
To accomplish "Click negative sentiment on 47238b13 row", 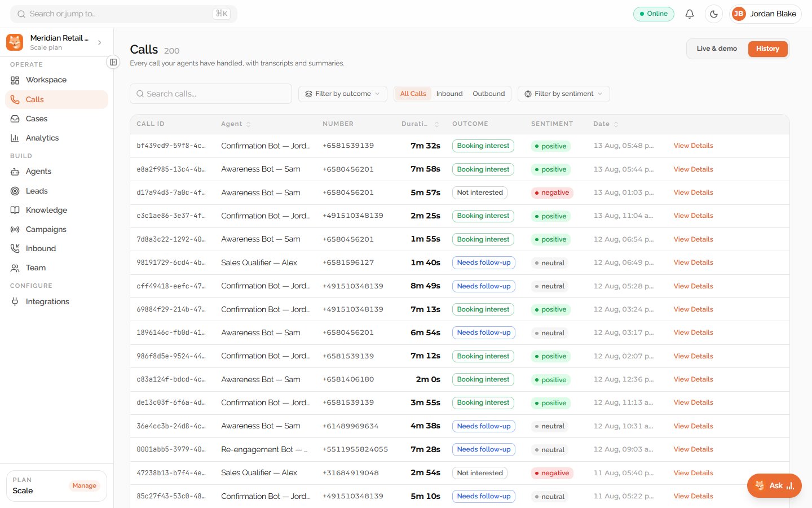I will pyautogui.click(x=552, y=473).
